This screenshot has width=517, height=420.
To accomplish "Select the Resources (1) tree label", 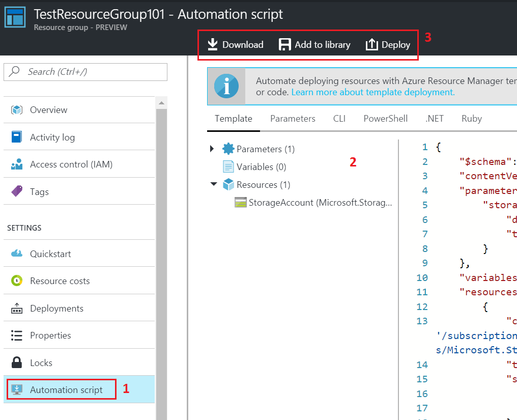I will pyautogui.click(x=263, y=185).
